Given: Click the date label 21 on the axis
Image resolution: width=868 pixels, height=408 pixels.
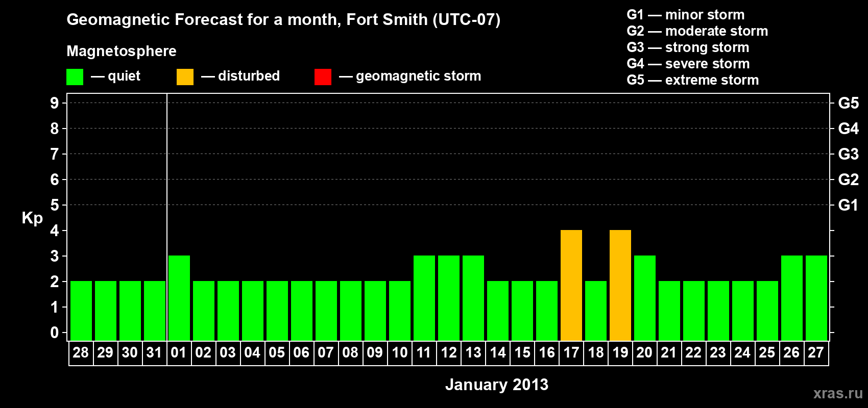Looking at the screenshot, I should (669, 353).
